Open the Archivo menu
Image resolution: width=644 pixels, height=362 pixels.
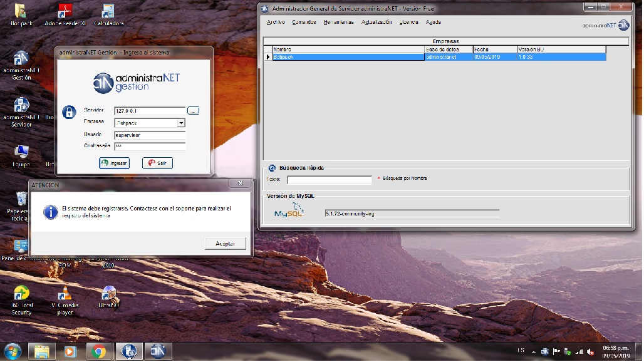[276, 22]
